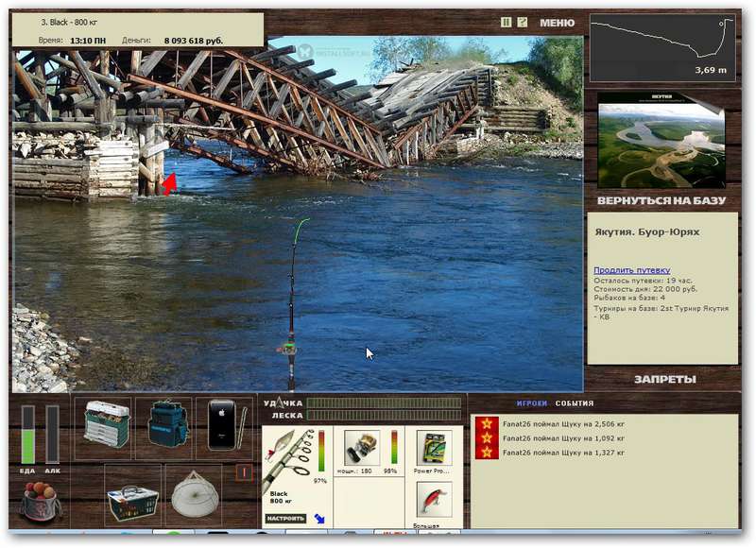Select the reel with power 180
The width and height of the screenshot is (756, 548).
[362, 448]
